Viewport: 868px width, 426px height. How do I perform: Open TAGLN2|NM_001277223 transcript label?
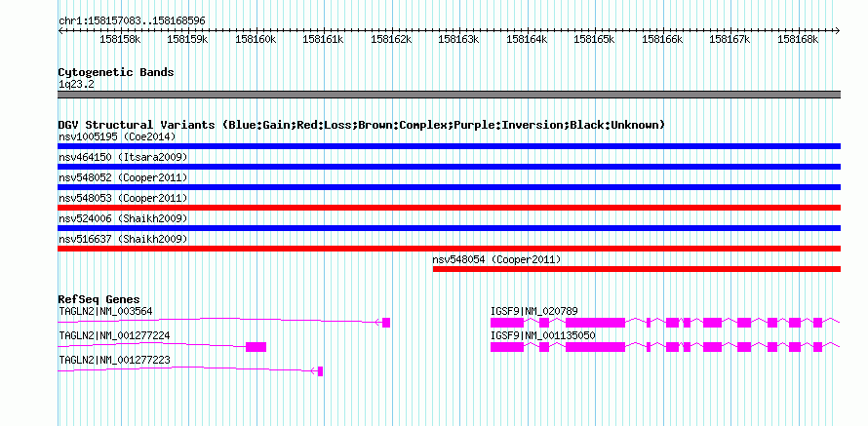coord(114,360)
